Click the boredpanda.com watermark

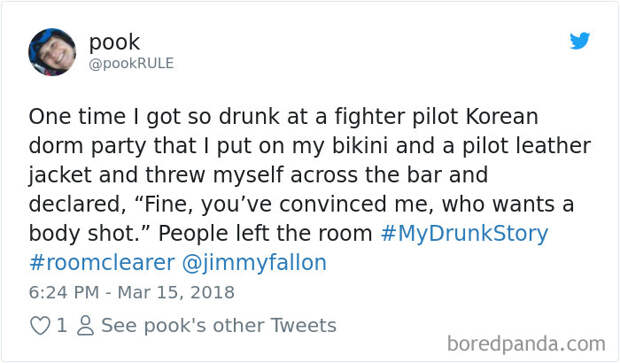click(526, 344)
